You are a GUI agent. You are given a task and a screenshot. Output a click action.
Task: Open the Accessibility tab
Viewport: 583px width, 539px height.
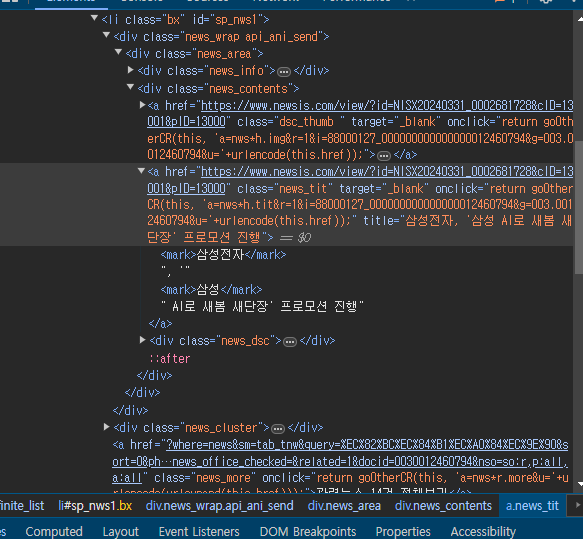(483, 532)
